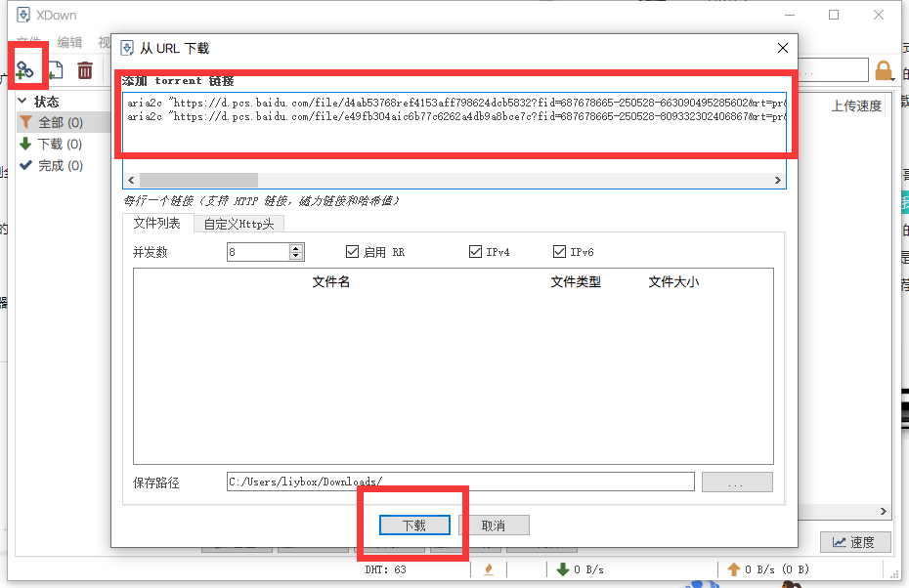Click the add URL link toolbar icon
The height and width of the screenshot is (588, 909).
[24, 69]
